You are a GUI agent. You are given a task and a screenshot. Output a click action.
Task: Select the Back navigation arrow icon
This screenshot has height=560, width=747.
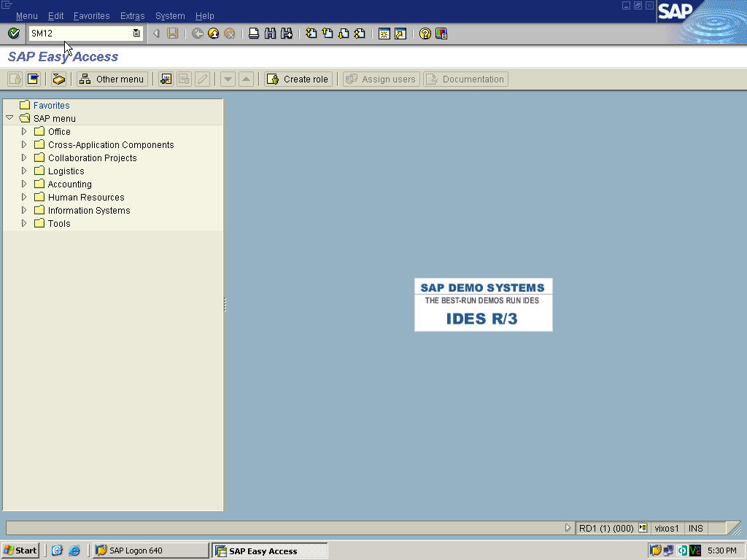[x=196, y=33]
